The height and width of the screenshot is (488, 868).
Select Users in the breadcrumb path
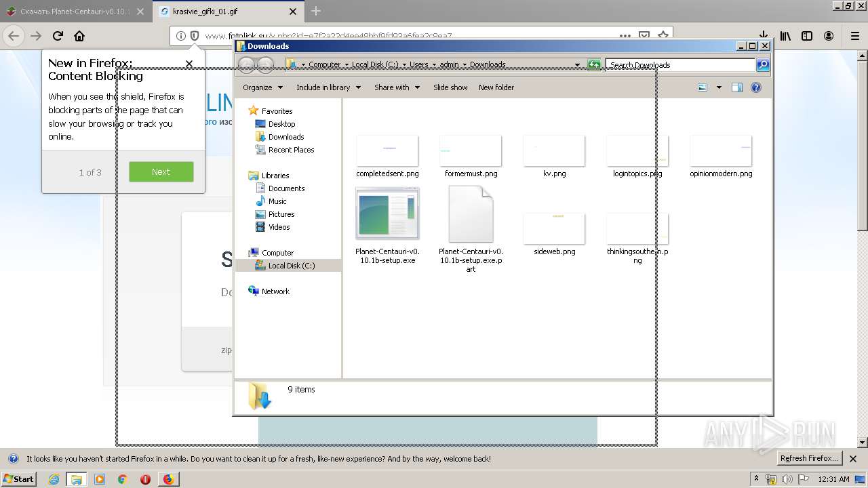(x=418, y=65)
